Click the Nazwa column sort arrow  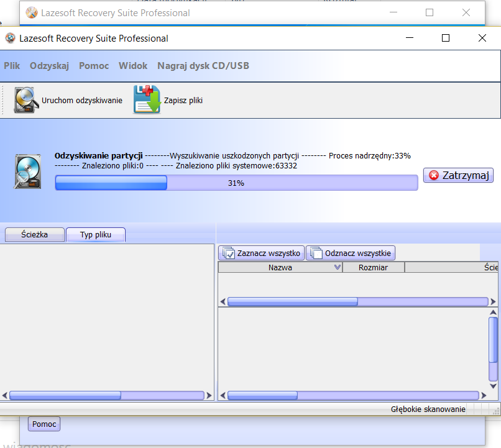click(337, 267)
